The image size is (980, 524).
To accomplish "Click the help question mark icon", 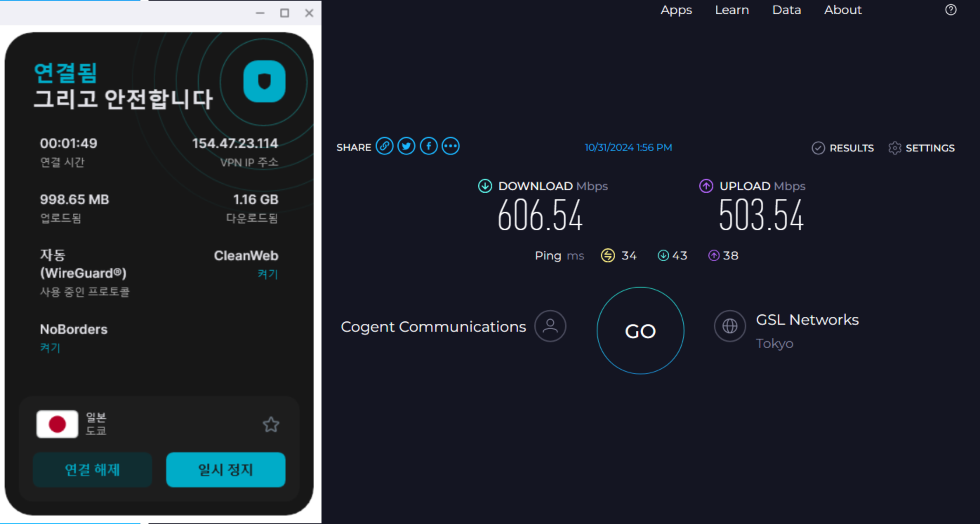I will 950,10.
